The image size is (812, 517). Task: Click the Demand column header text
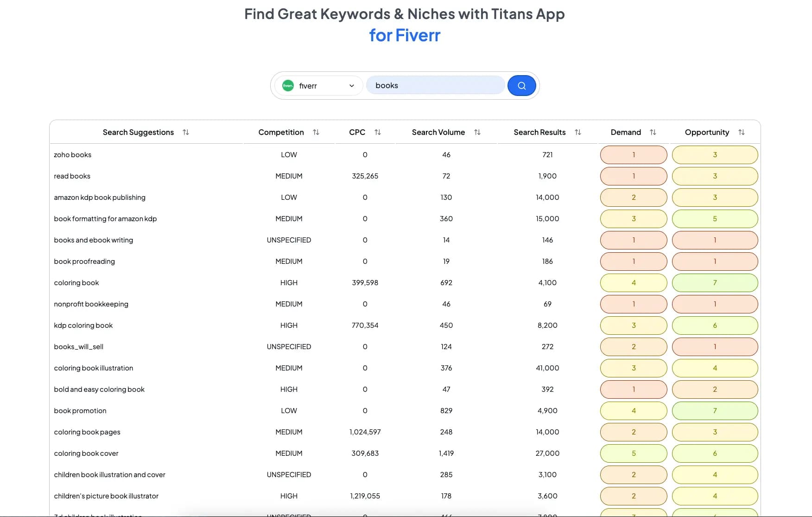point(626,132)
